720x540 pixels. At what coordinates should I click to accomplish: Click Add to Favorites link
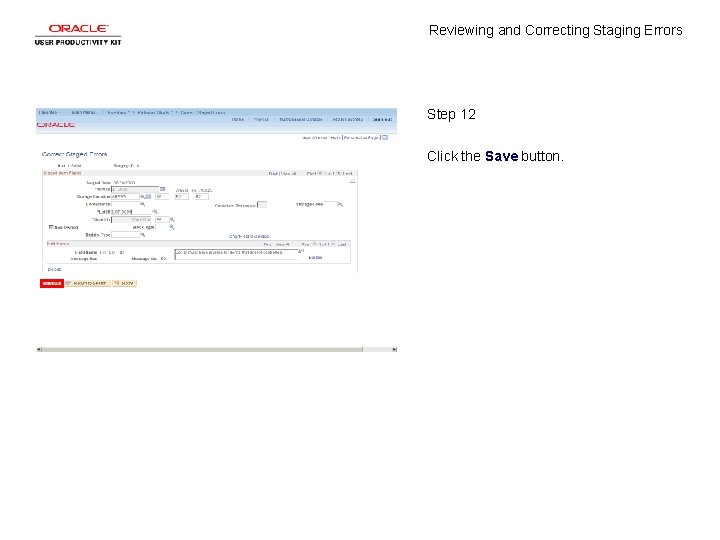coord(347,119)
